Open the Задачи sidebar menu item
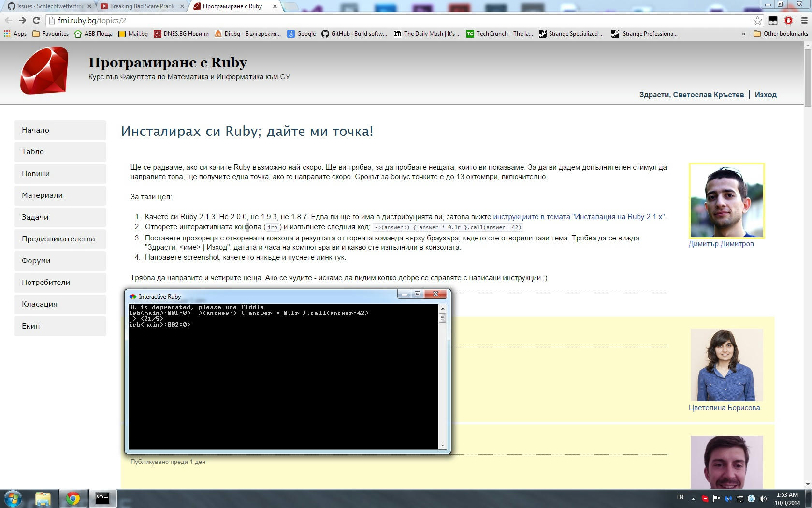Image resolution: width=812 pixels, height=508 pixels. (60, 217)
